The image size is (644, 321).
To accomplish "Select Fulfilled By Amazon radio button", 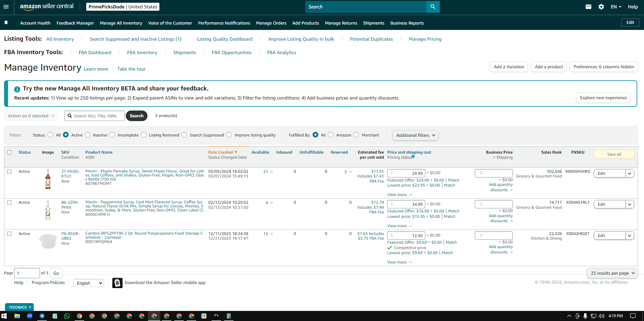I will coord(331,135).
